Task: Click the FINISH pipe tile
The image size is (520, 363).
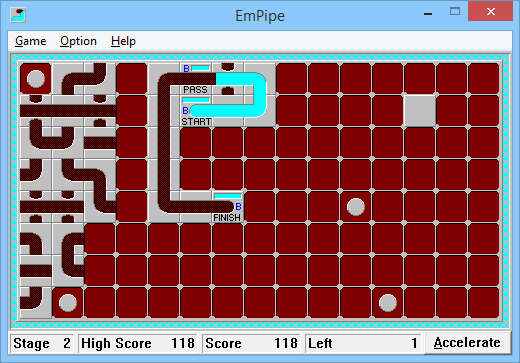Action: [228, 207]
